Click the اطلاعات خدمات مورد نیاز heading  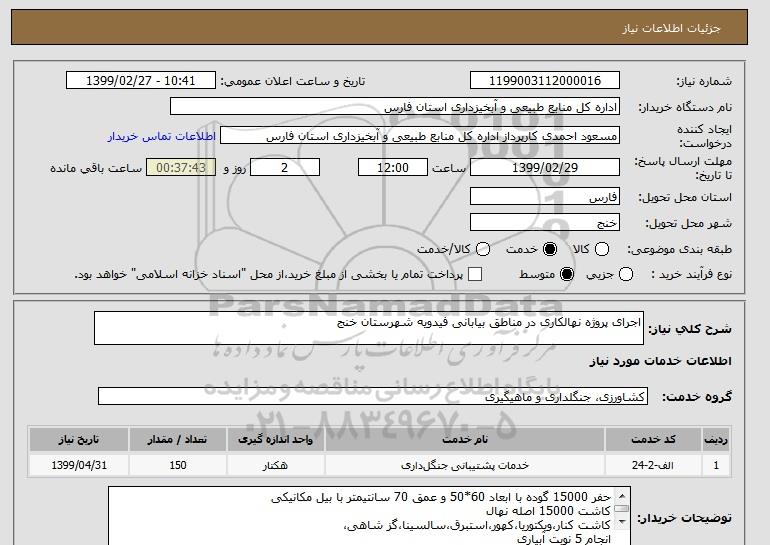coord(660,361)
